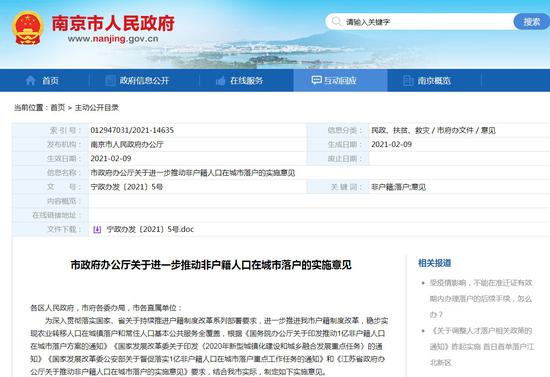Screen dimensions: 550x377
Task: Open related report about 受疫情影响 落户手续
Action: (x=481, y=299)
